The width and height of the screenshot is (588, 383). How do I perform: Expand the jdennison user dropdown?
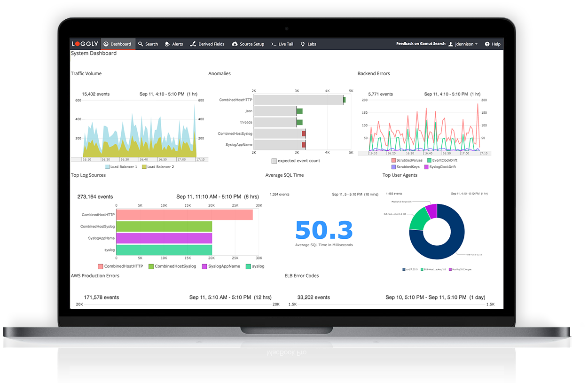click(x=463, y=44)
